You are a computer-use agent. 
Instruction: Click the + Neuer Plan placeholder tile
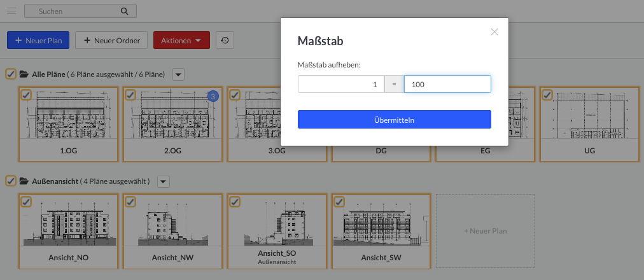[x=485, y=231]
